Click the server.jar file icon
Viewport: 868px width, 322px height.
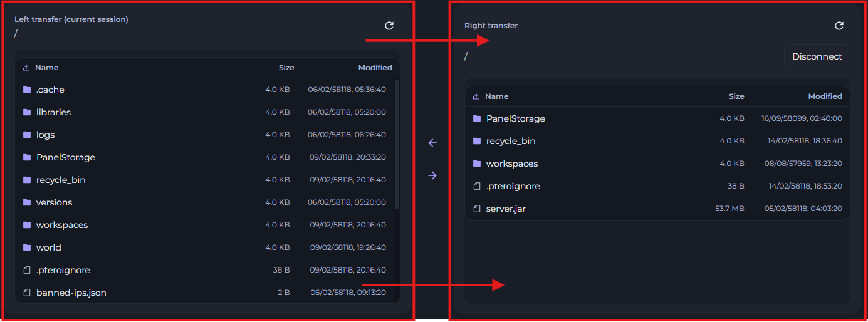(477, 209)
